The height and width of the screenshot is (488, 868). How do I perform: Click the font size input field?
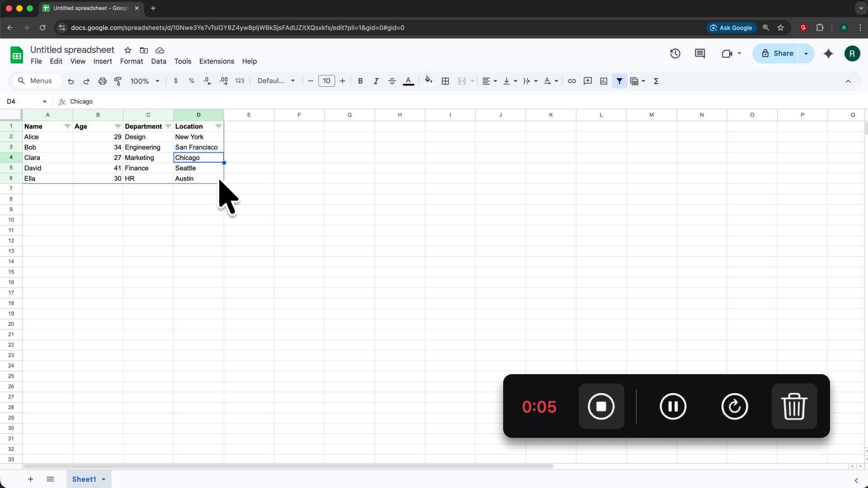(326, 81)
